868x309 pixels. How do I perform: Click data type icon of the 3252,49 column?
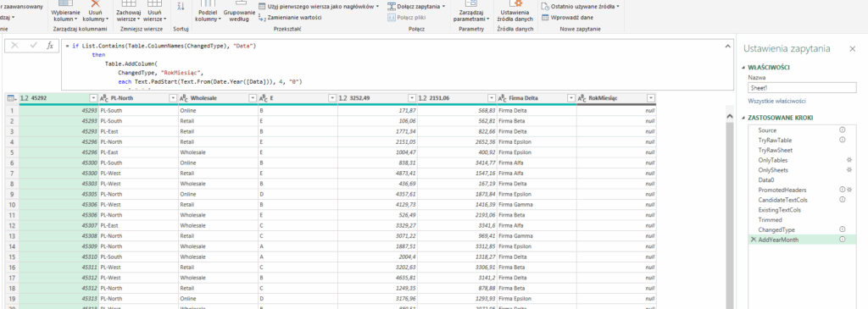click(343, 98)
